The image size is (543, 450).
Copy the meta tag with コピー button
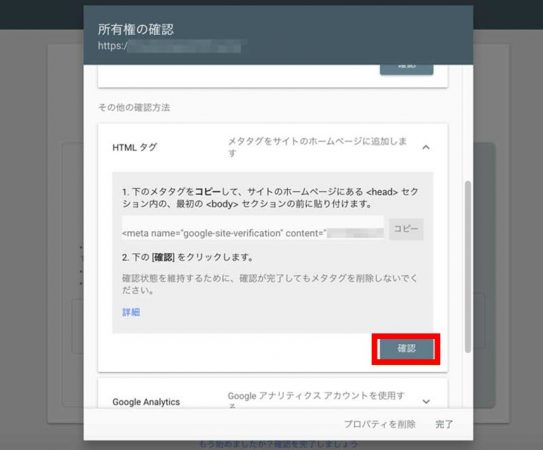406,229
